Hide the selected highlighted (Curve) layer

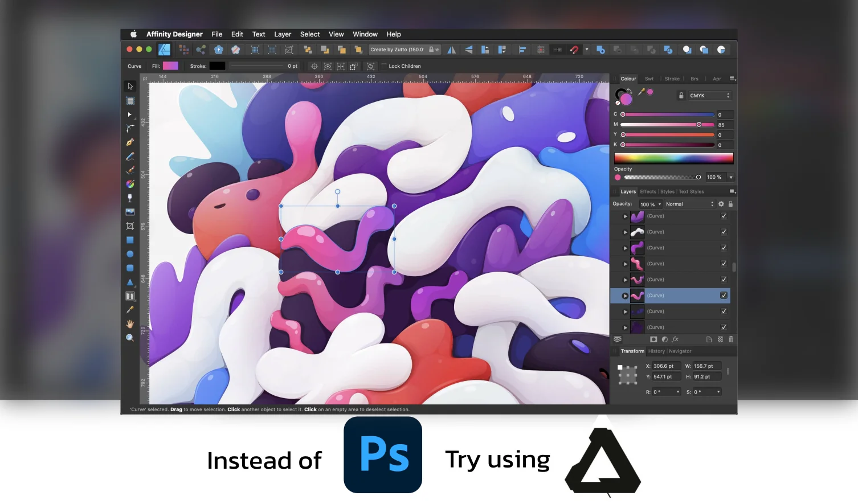[724, 296]
